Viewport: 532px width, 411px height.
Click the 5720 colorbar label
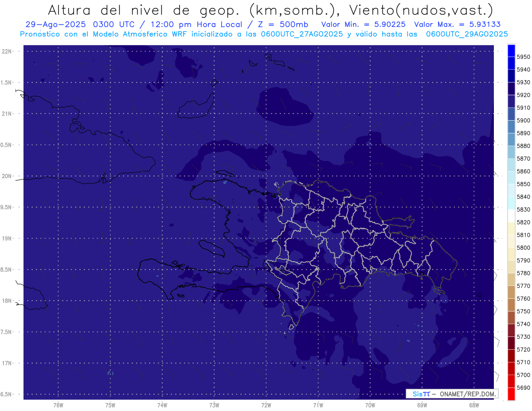(x=524, y=350)
